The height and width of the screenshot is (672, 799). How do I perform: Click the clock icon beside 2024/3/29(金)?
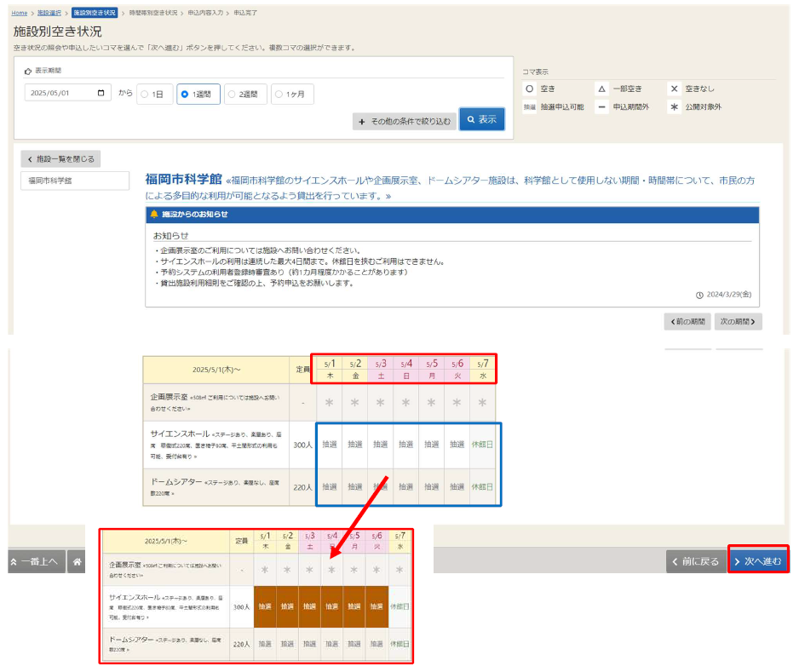click(x=699, y=295)
